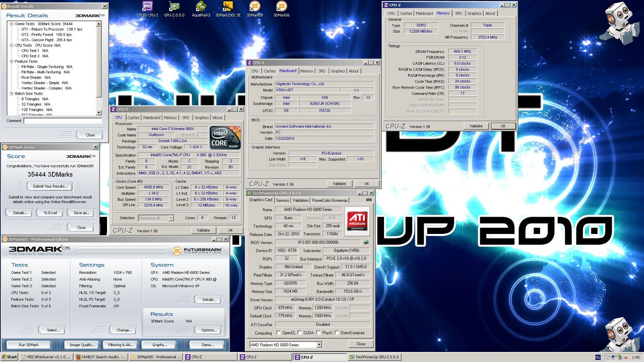Click the Run 3DMark button
The image size is (644, 362).
click(29, 345)
